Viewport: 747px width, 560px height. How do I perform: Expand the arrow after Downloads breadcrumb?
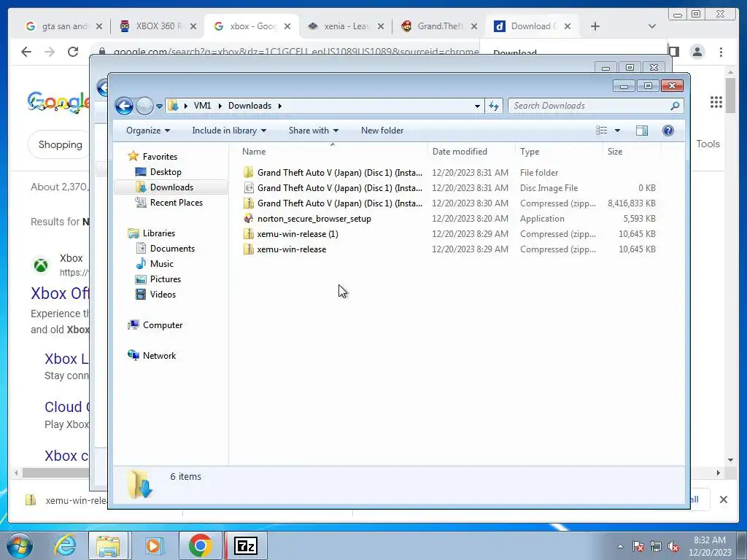coord(279,106)
